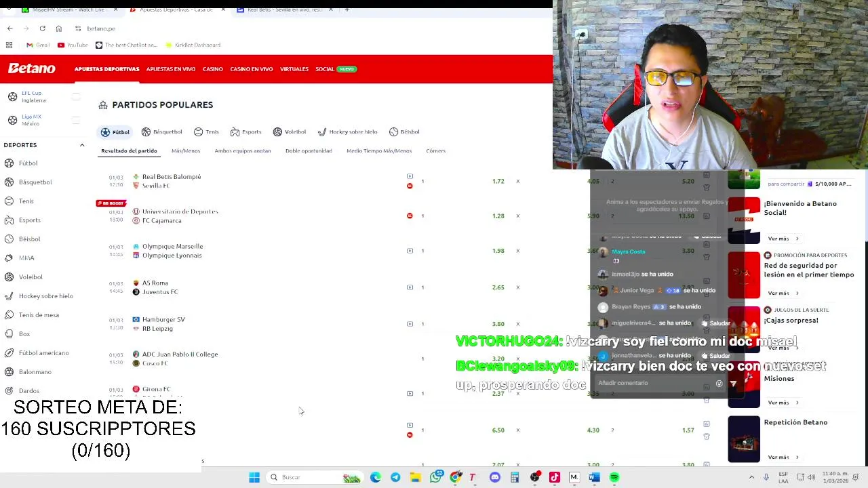The image size is (868, 488).
Task: Click Ver más under Bienvenido a Betano Social
Action: [x=783, y=239]
